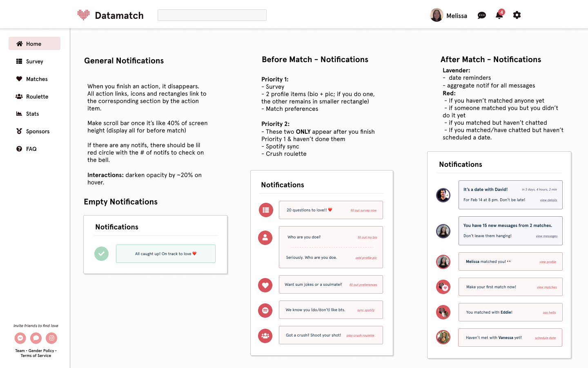588x368 pixels.
Task: Click the chat message bubble icon
Action: click(481, 15)
